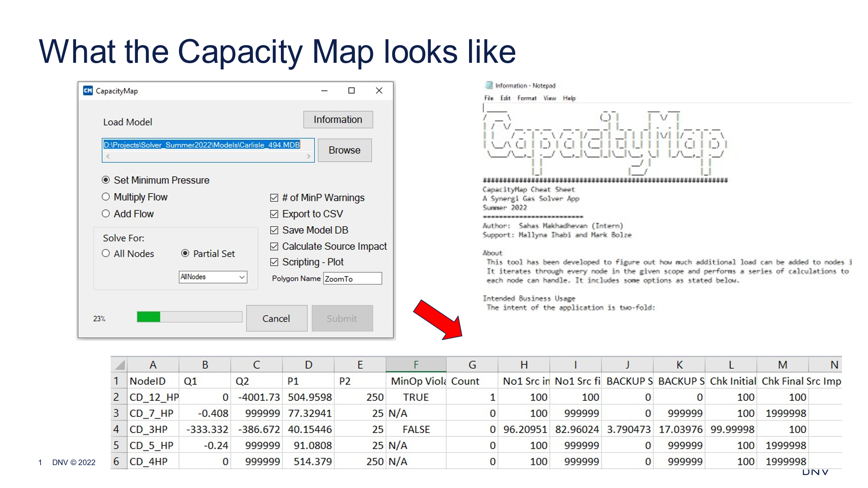This screenshot has width=868, height=488.
Task: Select column M header in spreadsheet
Action: pyautogui.click(x=783, y=365)
